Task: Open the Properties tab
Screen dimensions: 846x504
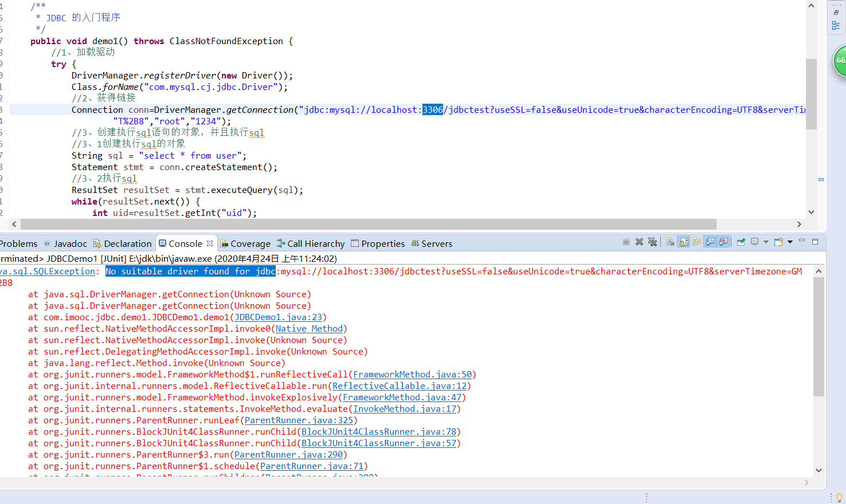Action: [x=378, y=243]
